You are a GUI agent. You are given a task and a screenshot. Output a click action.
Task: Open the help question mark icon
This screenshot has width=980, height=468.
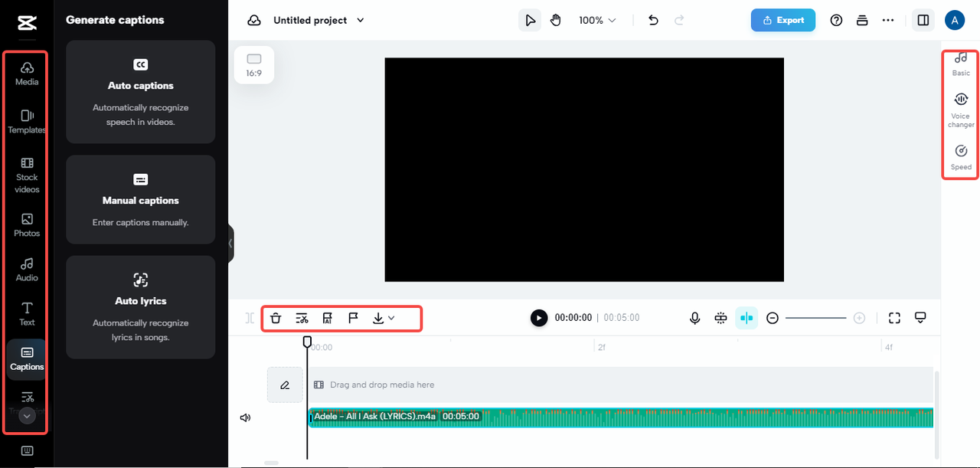pos(836,21)
